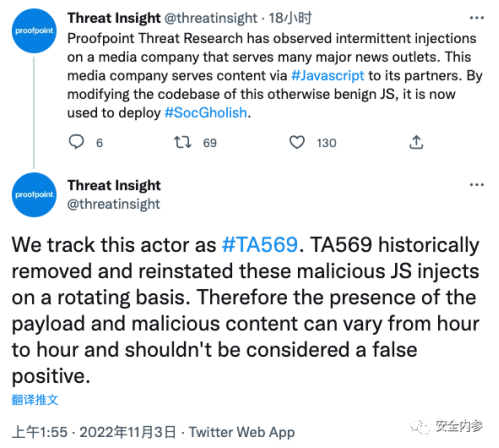Image resolution: width=499 pixels, height=448 pixels.
Task: Like the tweet with the heart icon
Action: (x=297, y=142)
